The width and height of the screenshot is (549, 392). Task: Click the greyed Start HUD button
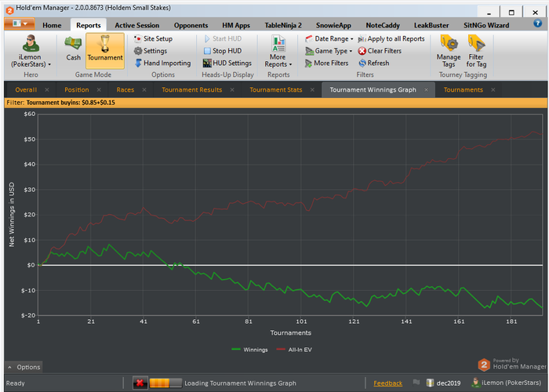tap(223, 39)
